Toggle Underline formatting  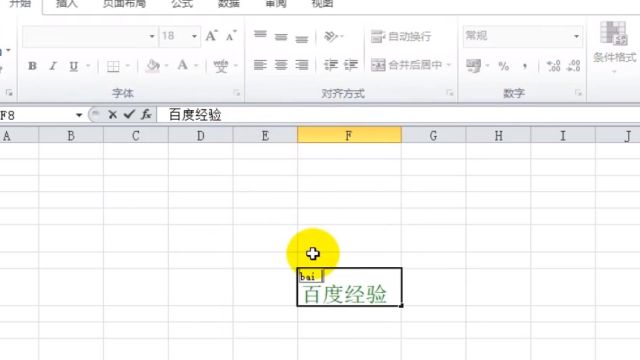[73, 66]
